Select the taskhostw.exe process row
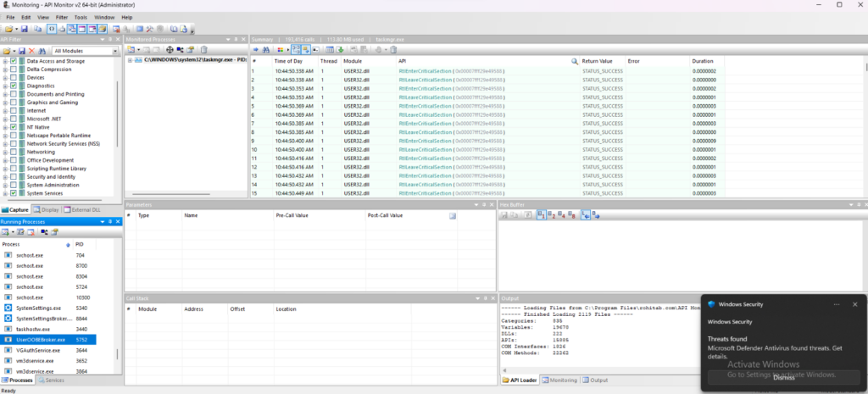868x394 pixels. point(48,330)
